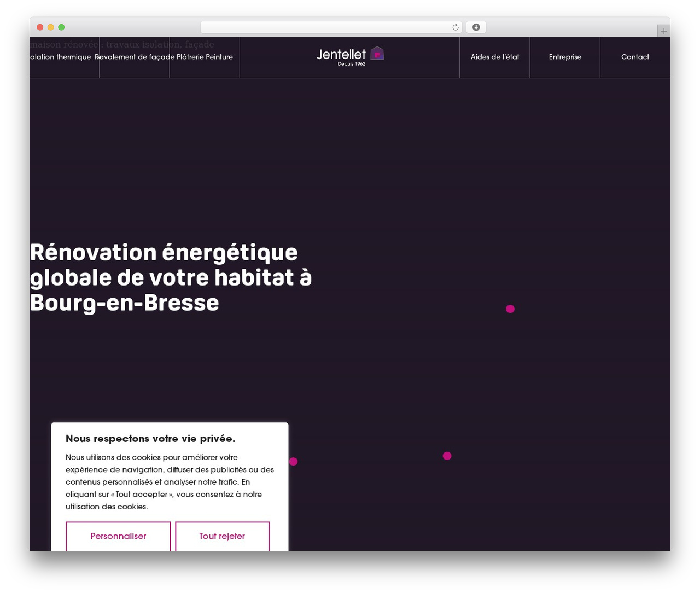Go to Ravalement de façade
Screen dimensions: 700x593
[x=135, y=57]
